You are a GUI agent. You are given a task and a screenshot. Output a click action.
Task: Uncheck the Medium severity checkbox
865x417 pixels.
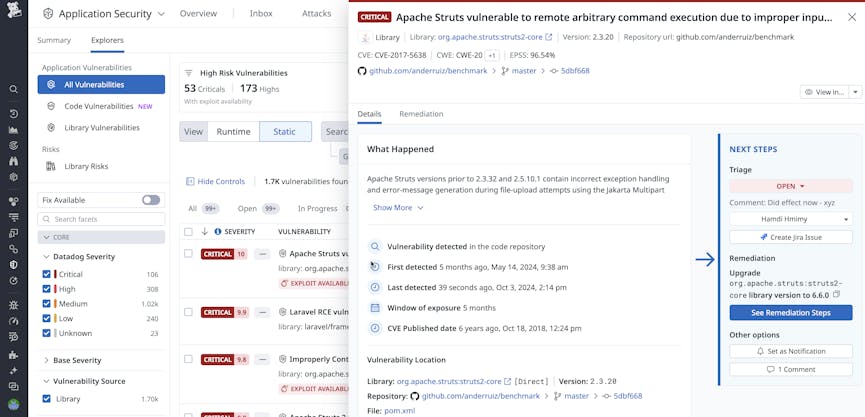pyautogui.click(x=47, y=304)
